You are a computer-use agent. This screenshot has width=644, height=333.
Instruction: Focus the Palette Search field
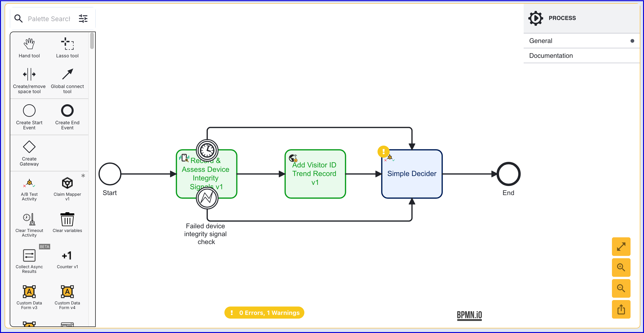click(49, 19)
